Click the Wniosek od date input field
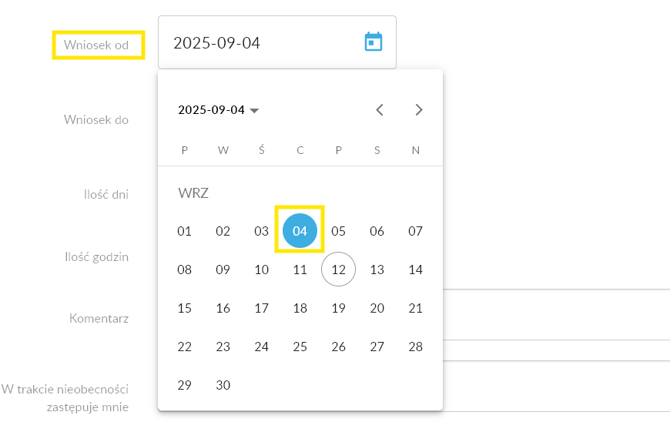The height and width of the screenshot is (432, 670). [x=260, y=43]
